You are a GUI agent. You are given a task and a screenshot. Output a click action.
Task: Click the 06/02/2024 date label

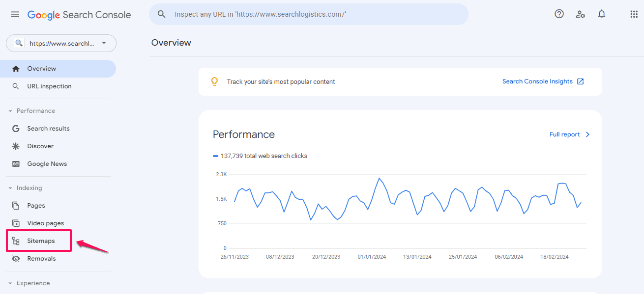click(x=508, y=257)
